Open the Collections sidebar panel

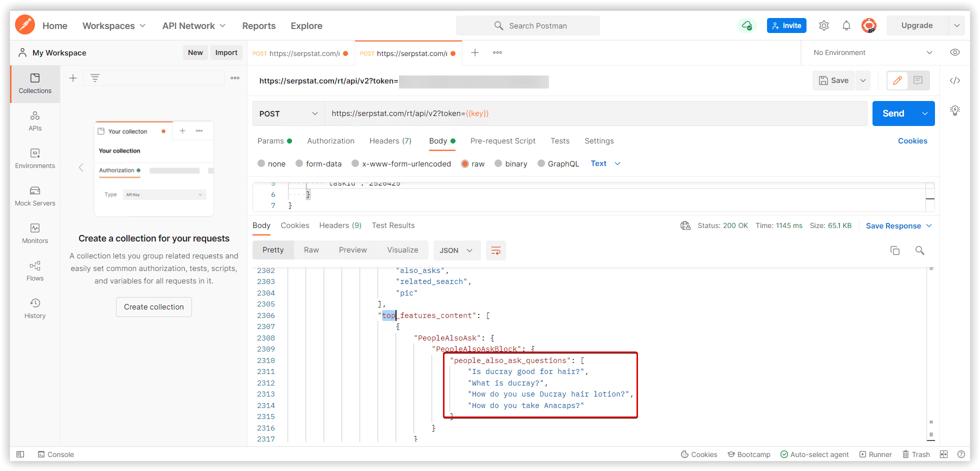tap(35, 83)
